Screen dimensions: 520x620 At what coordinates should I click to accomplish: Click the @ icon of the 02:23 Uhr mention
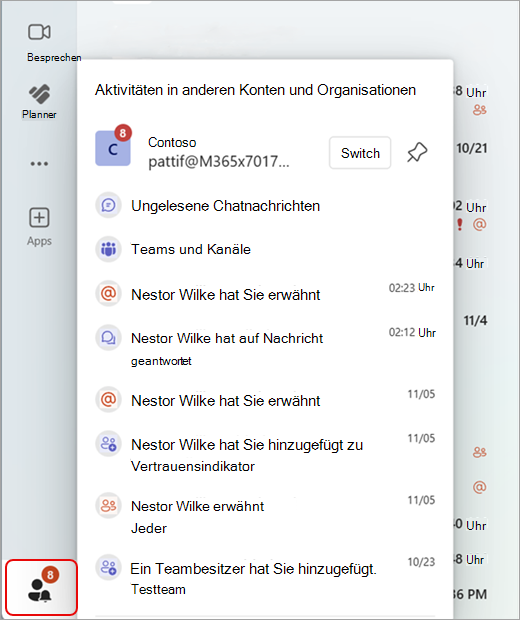108,294
